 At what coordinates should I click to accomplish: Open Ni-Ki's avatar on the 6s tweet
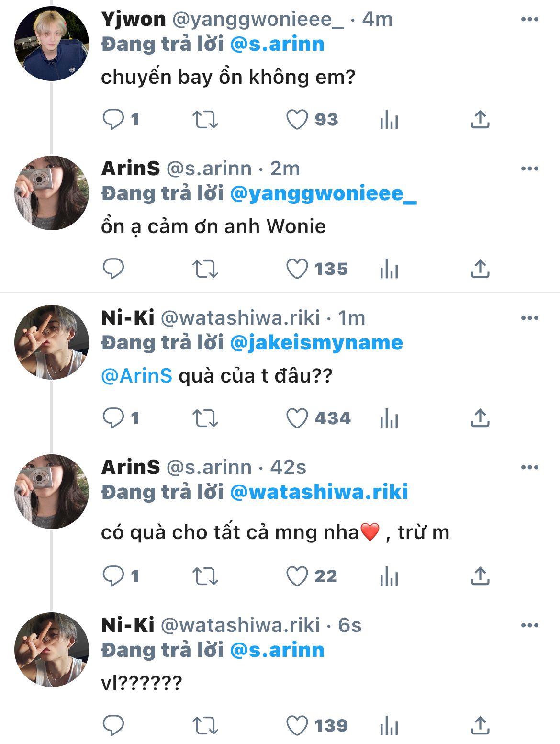[x=52, y=650]
